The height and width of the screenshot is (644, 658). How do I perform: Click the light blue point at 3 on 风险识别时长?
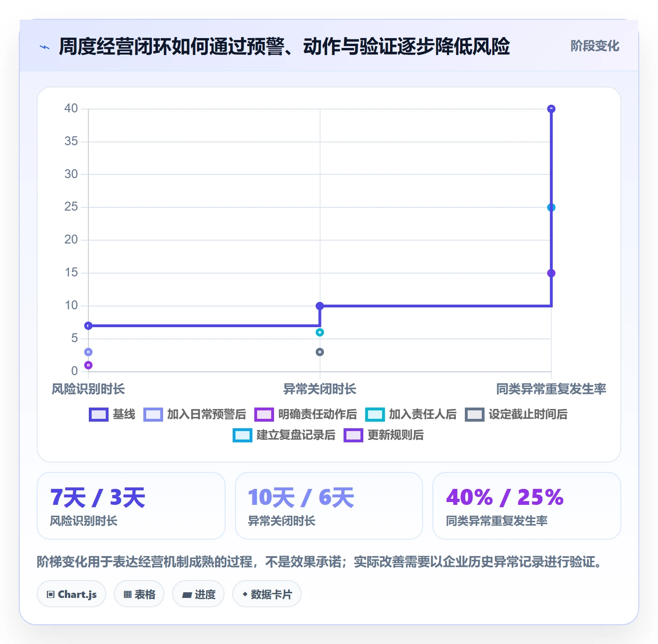pyautogui.click(x=88, y=352)
